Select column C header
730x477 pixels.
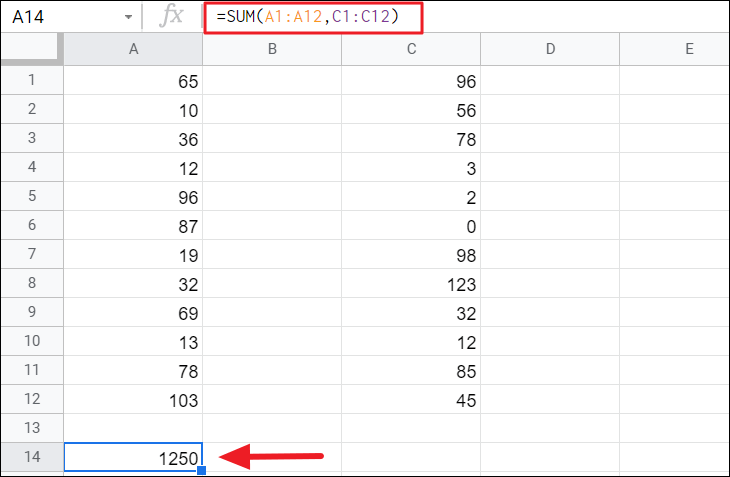tap(411, 48)
